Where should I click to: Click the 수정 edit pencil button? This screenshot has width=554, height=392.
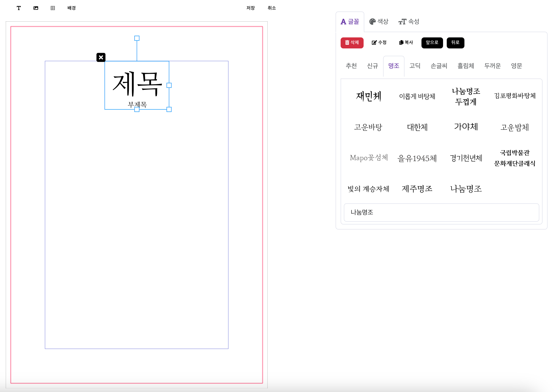click(x=379, y=43)
